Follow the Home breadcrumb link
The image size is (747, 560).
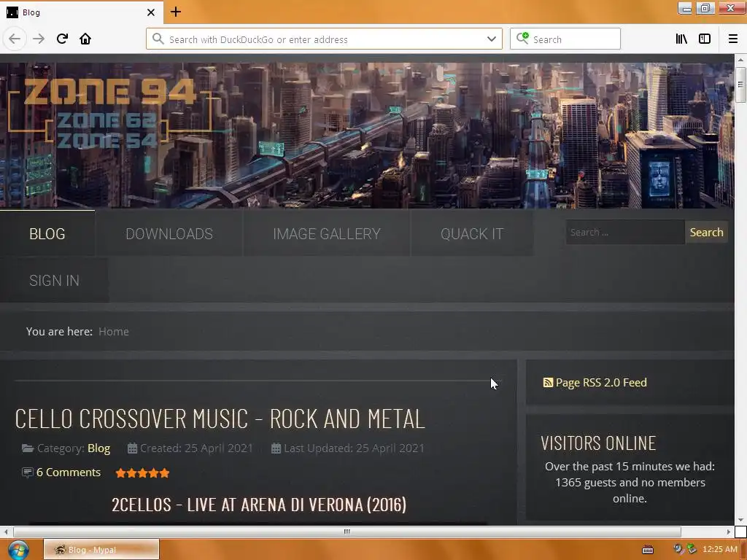point(113,332)
